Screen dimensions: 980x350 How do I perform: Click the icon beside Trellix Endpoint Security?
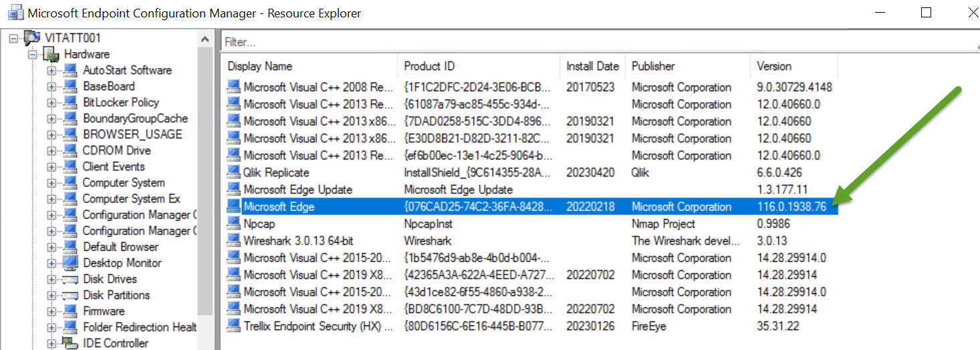(x=233, y=326)
